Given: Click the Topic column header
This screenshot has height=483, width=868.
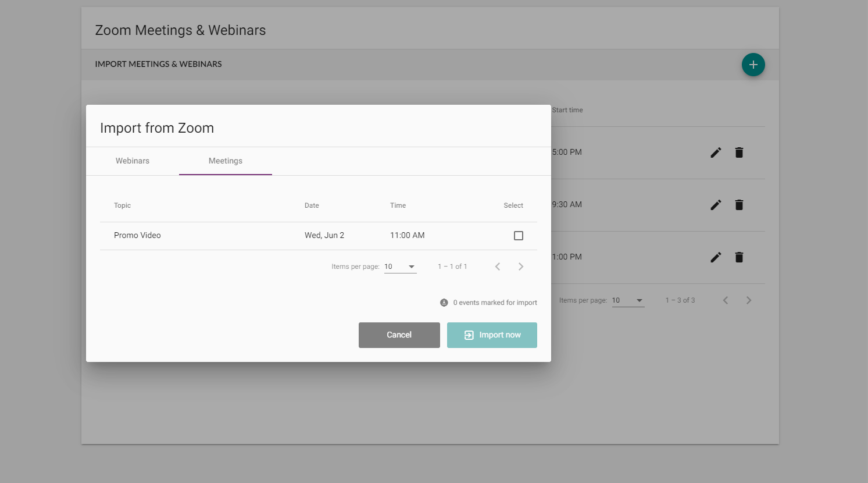Looking at the screenshot, I should coord(122,205).
